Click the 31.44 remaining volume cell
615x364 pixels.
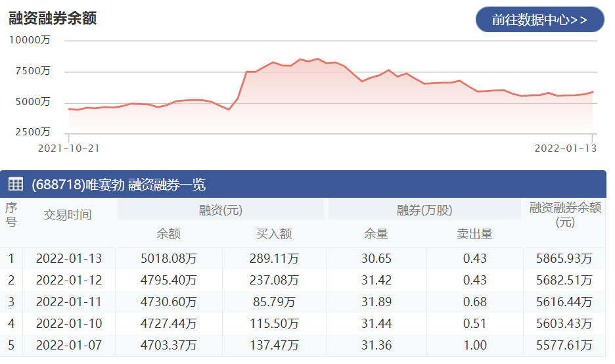tap(376, 323)
